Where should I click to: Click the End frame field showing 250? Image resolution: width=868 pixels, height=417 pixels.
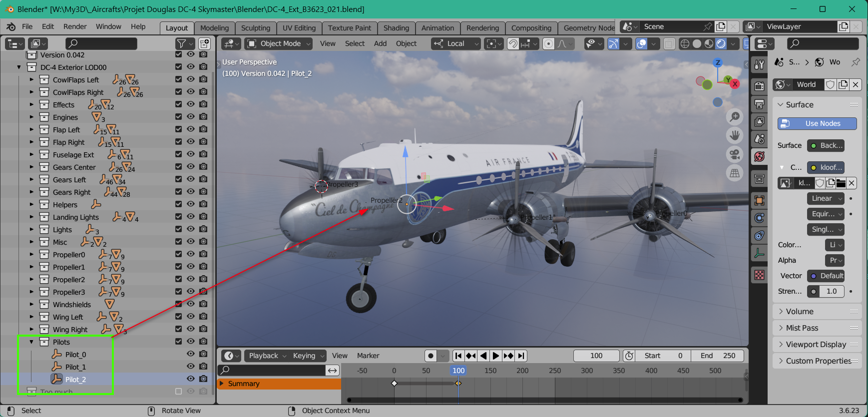[x=718, y=356]
